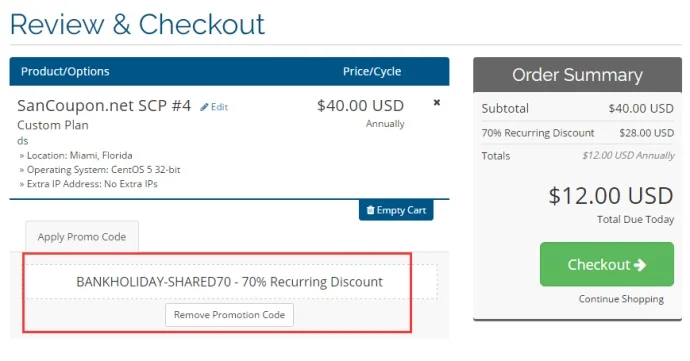Click the Subtotal row in Order Summary
The width and height of the screenshot is (690, 361).
pyautogui.click(x=577, y=109)
